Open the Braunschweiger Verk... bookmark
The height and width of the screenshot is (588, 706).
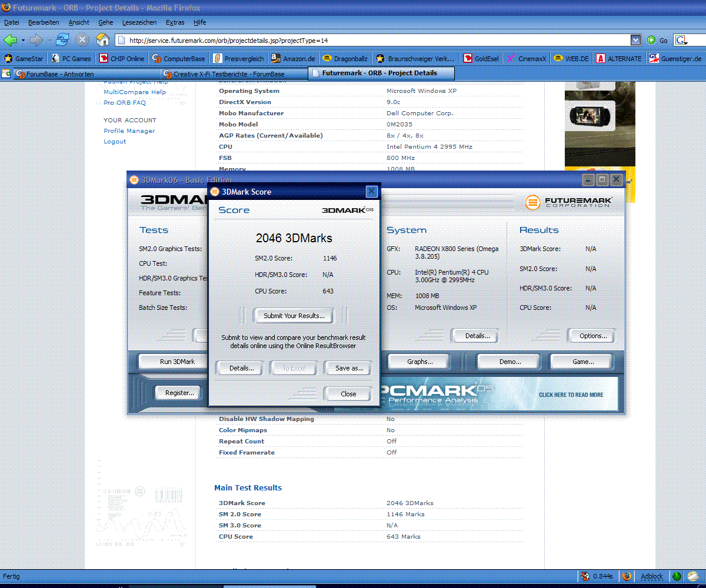(x=415, y=59)
